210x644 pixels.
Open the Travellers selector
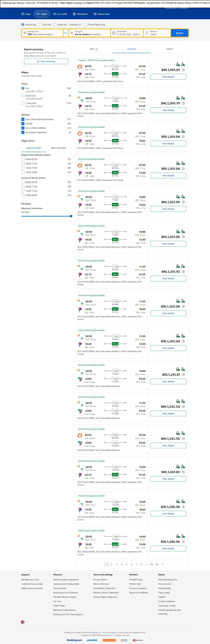click(x=157, y=33)
